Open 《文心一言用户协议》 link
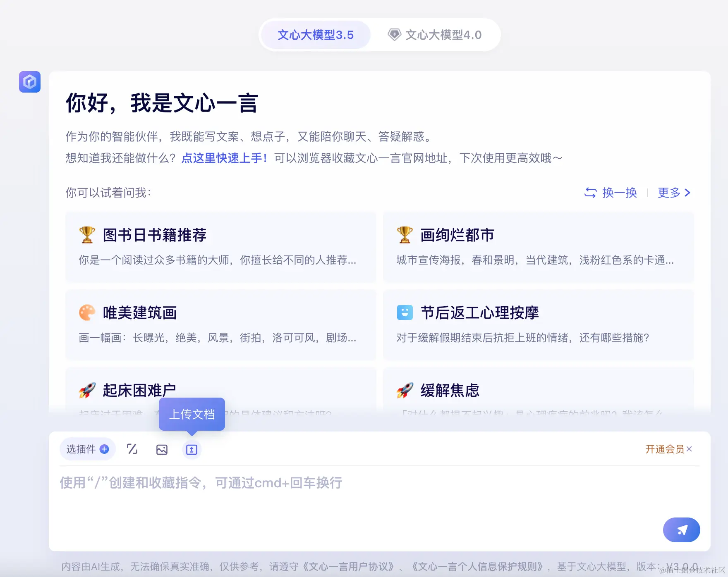This screenshot has width=728, height=577. (x=348, y=566)
